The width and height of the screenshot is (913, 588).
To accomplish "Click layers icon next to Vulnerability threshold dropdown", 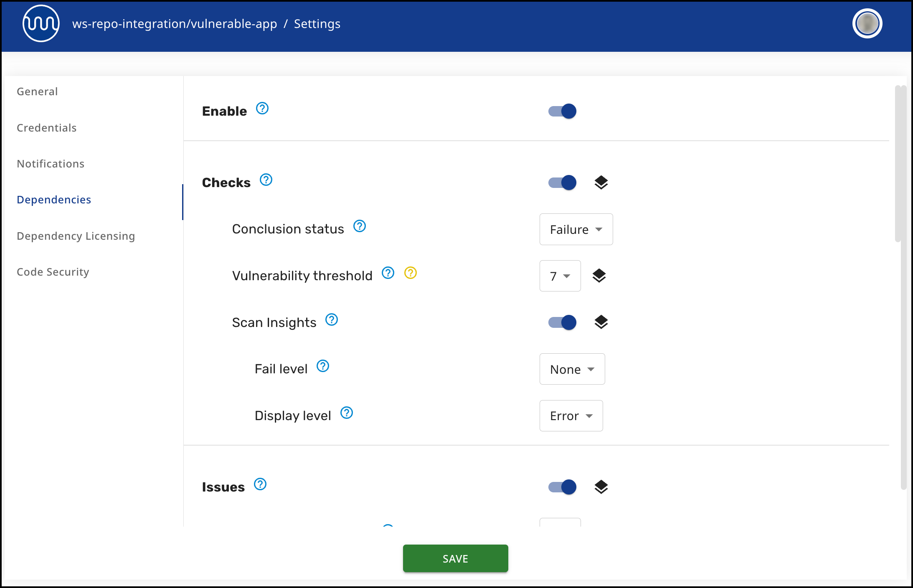I will click(x=599, y=276).
